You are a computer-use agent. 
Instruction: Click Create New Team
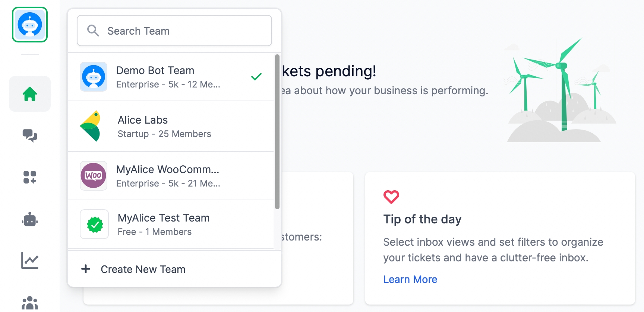click(143, 269)
